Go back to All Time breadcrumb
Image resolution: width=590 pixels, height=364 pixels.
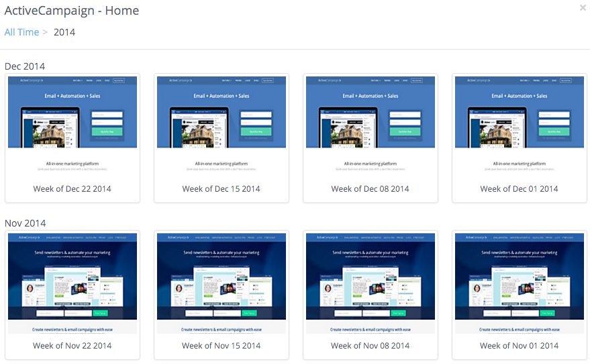(x=21, y=32)
